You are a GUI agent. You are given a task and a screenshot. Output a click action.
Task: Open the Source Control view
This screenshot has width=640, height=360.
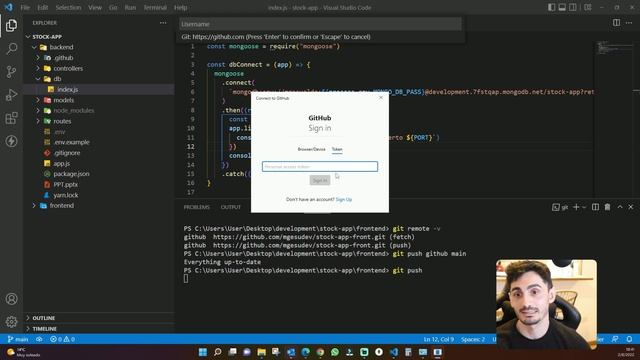pos(11,72)
